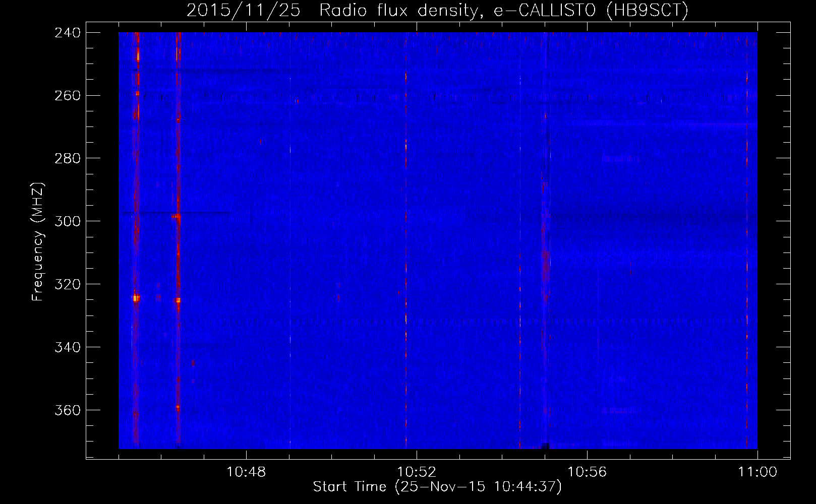Click the 240 frequency tick label
Image resolution: width=816 pixels, height=504 pixels.
[x=68, y=32]
